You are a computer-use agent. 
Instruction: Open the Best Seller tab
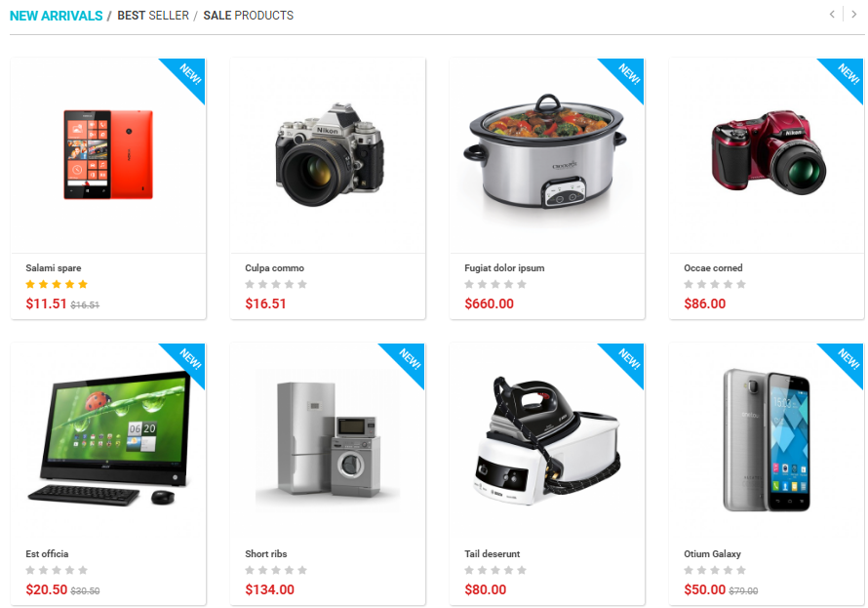153,16
